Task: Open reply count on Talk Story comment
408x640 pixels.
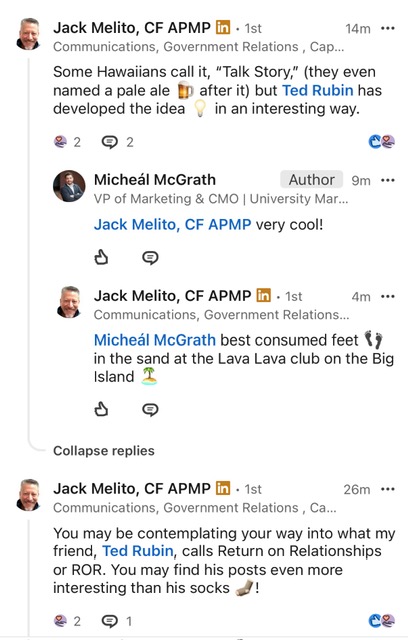Action: point(118,142)
